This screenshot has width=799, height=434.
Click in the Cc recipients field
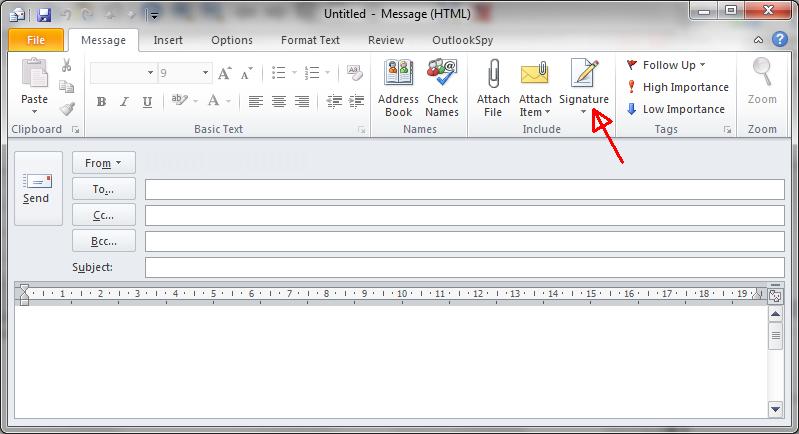pyautogui.click(x=465, y=215)
